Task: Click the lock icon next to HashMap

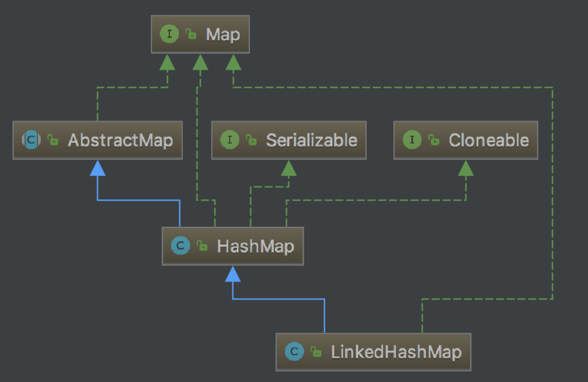Action: coord(202,246)
